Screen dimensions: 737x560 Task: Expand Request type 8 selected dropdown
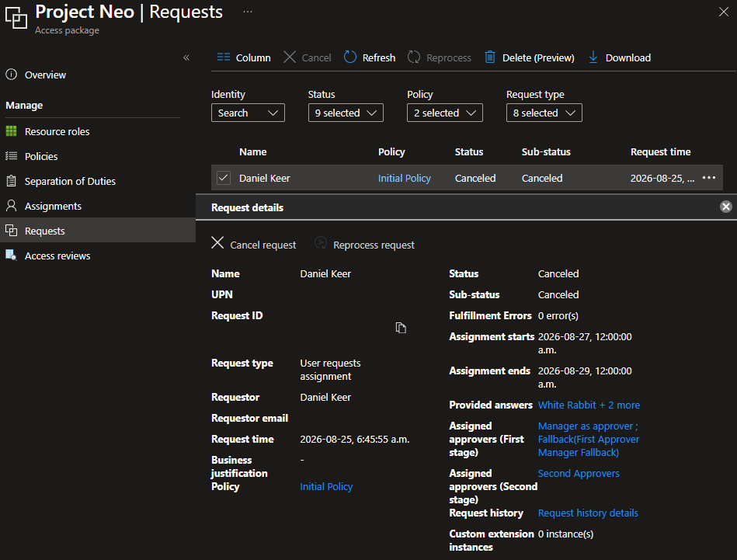[544, 113]
